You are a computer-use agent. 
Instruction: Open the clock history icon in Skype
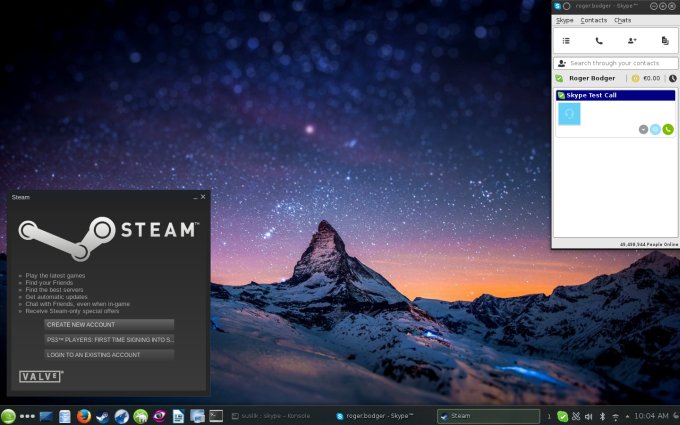[672, 78]
